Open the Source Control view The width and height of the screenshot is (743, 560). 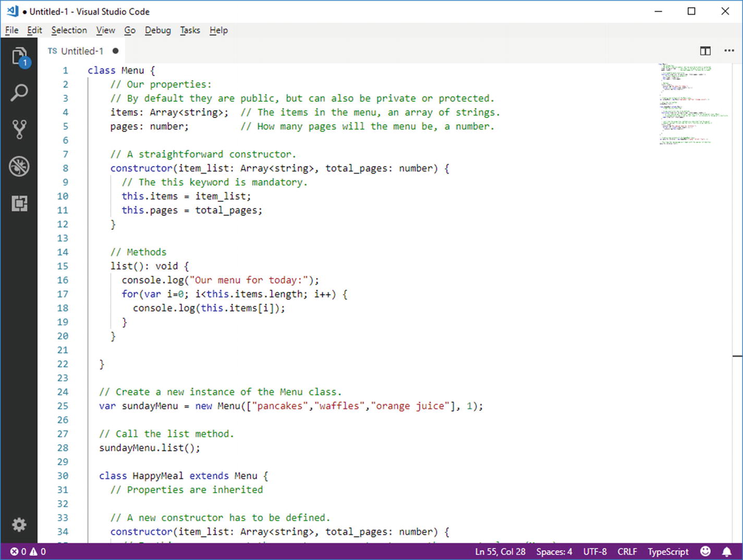(x=19, y=129)
